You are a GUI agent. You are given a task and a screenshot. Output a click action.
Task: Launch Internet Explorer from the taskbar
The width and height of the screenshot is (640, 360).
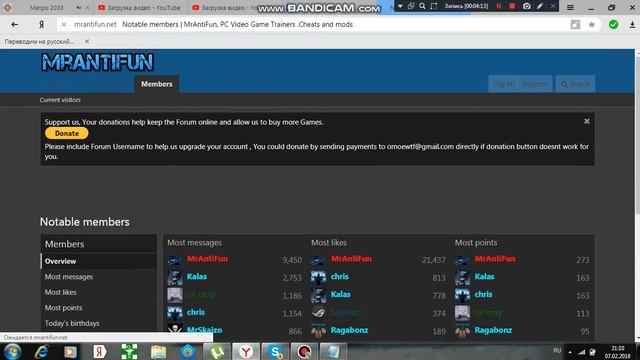click(41, 352)
